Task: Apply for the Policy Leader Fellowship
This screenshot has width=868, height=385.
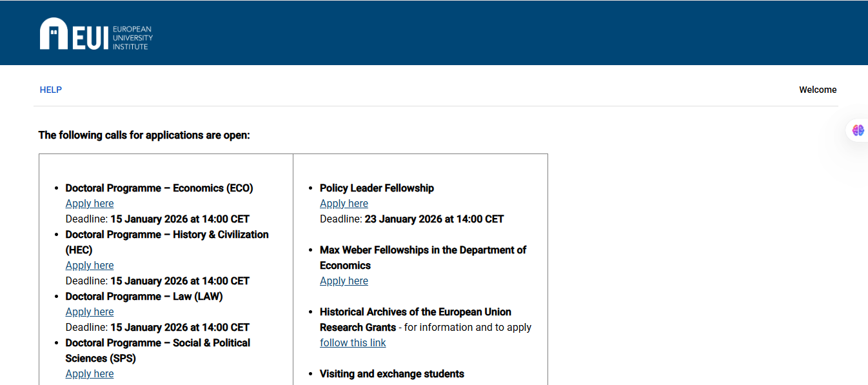Action: [344, 203]
